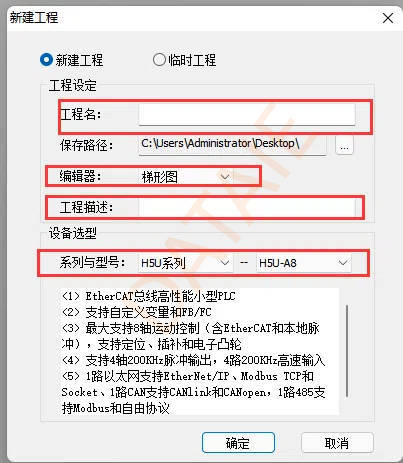Click the 保存路径 path field
This screenshot has width=403, height=463.
[x=232, y=144]
